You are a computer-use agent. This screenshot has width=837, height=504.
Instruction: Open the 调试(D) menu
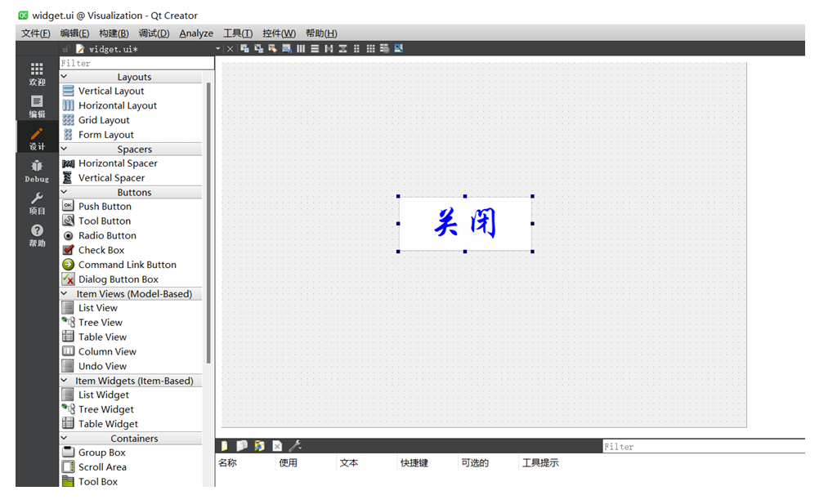click(154, 33)
